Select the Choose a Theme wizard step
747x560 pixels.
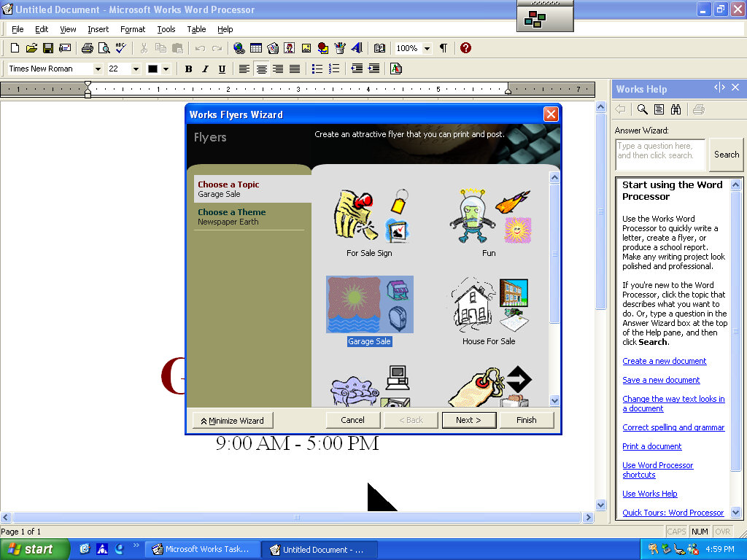[x=232, y=212]
